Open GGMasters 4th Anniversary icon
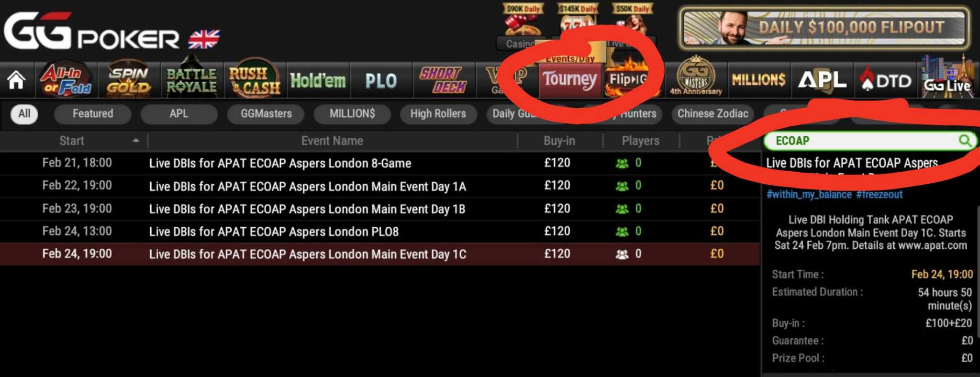 [696, 78]
